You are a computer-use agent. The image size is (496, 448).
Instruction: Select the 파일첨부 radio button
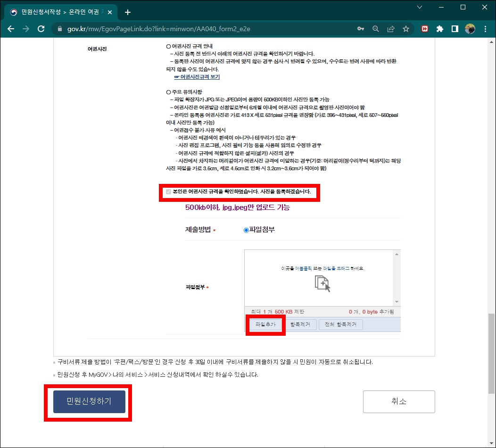(x=246, y=230)
